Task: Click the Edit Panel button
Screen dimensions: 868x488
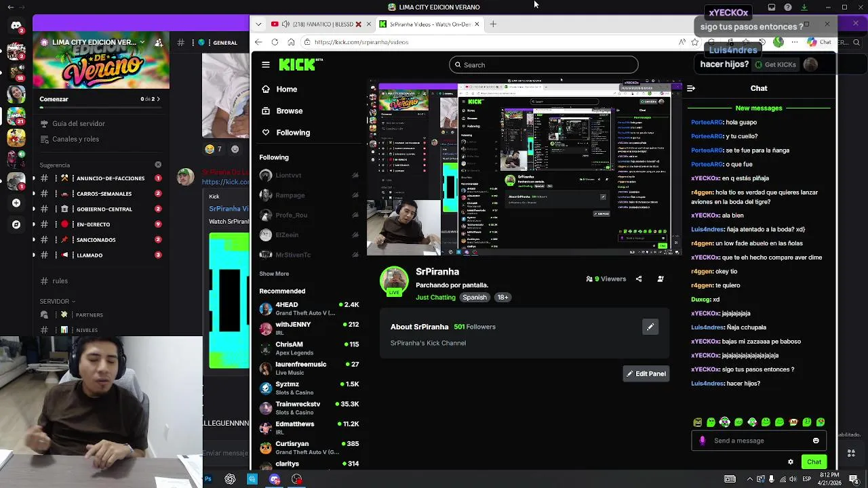Action: pos(646,373)
